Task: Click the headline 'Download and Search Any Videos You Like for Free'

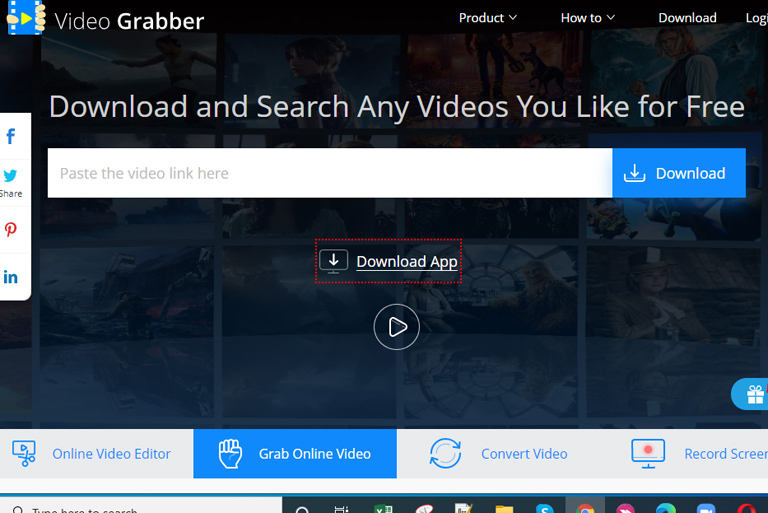Action: (397, 106)
